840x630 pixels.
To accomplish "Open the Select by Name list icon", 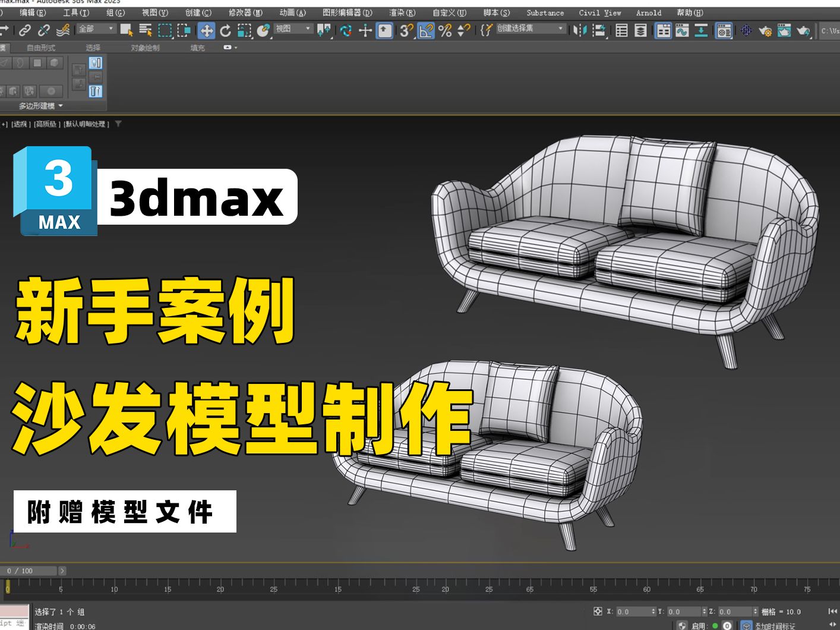I will click(145, 30).
